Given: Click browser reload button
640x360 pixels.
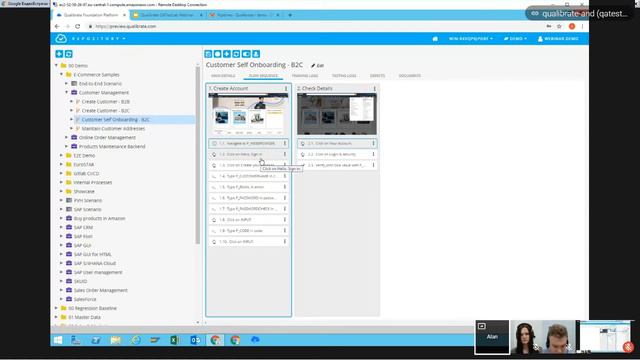Looking at the screenshot, I should (x=78, y=26).
